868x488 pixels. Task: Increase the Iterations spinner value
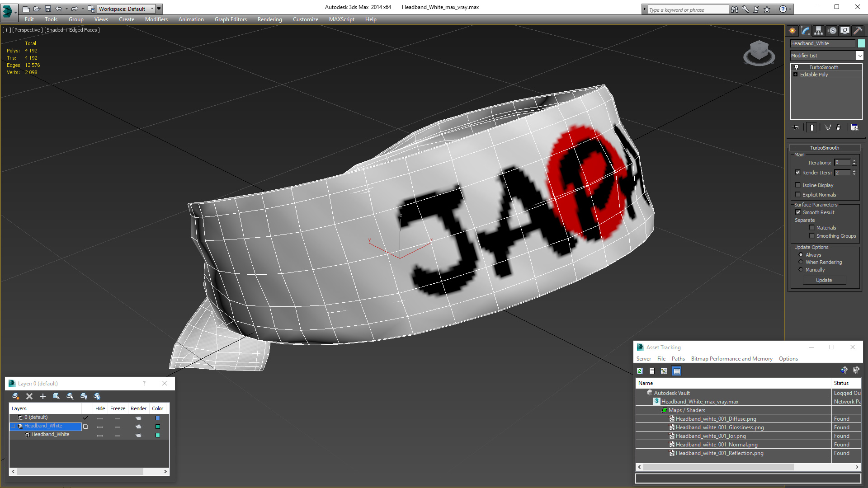tap(854, 161)
